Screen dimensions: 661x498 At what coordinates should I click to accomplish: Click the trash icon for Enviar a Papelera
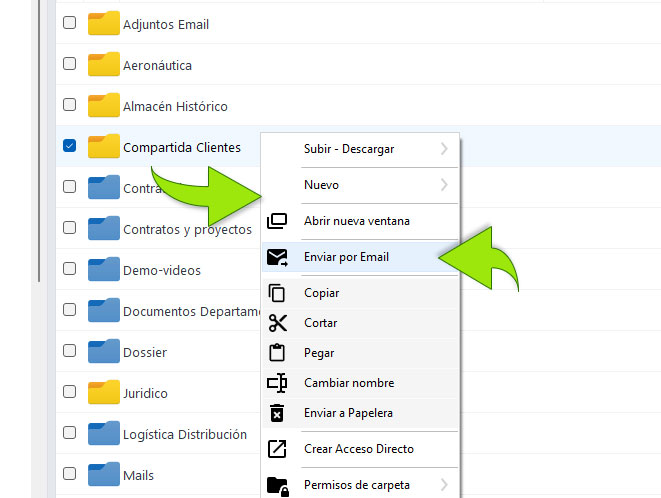pyautogui.click(x=277, y=413)
